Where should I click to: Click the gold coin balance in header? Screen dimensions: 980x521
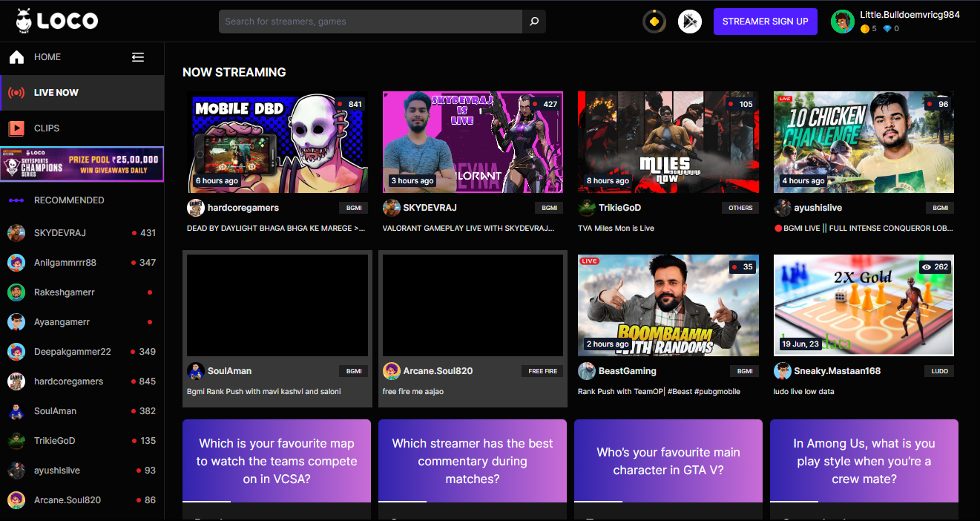(869, 29)
